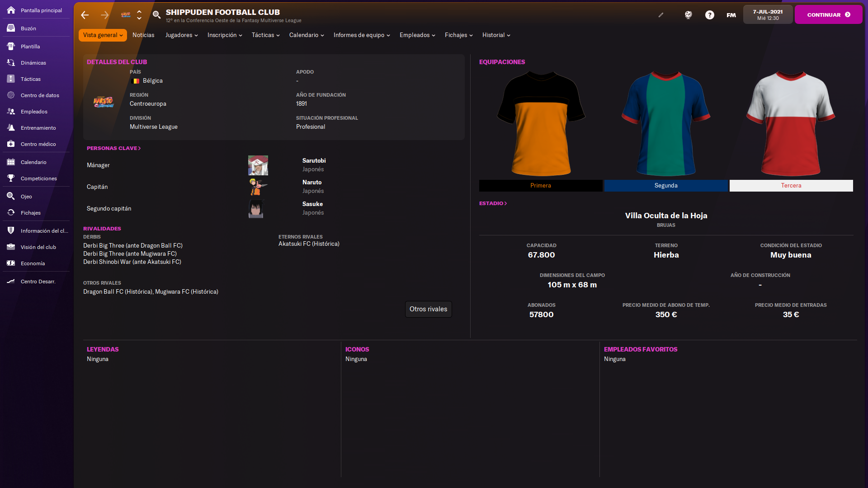This screenshot has width=868, height=488.
Task: Click Sasuke's portrait thumbnail
Action: click(x=256, y=209)
